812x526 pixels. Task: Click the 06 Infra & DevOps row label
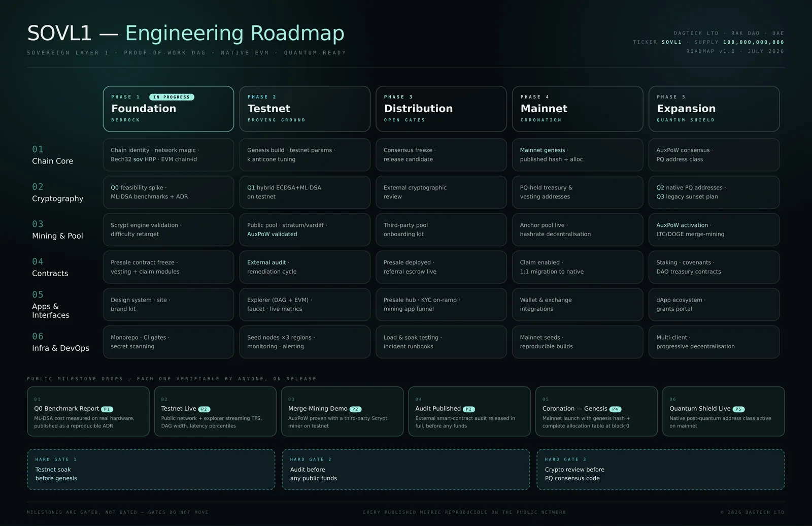(x=61, y=342)
